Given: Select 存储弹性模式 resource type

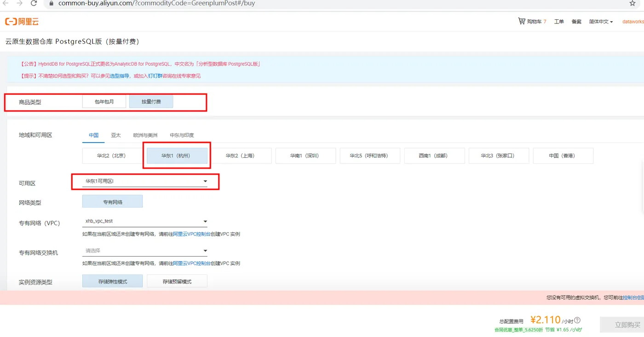Looking at the screenshot, I should pyautogui.click(x=112, y=281).
